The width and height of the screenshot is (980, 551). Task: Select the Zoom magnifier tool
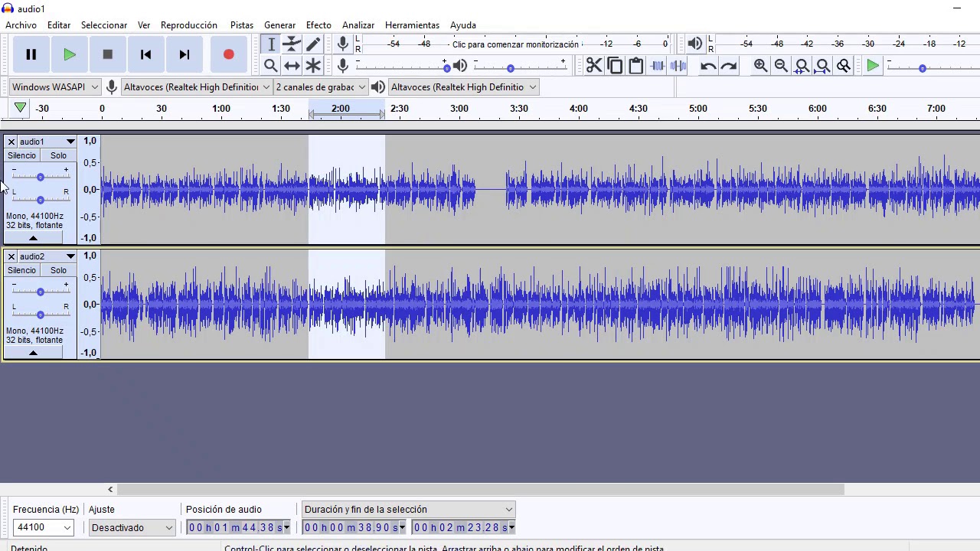(270, 66)
